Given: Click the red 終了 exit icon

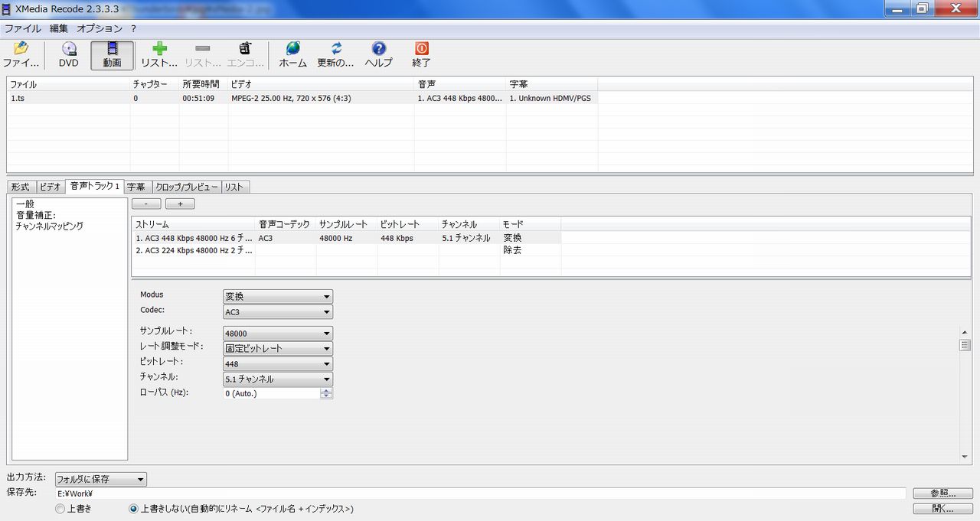Looking at the screenshot, I should (421, 54).
